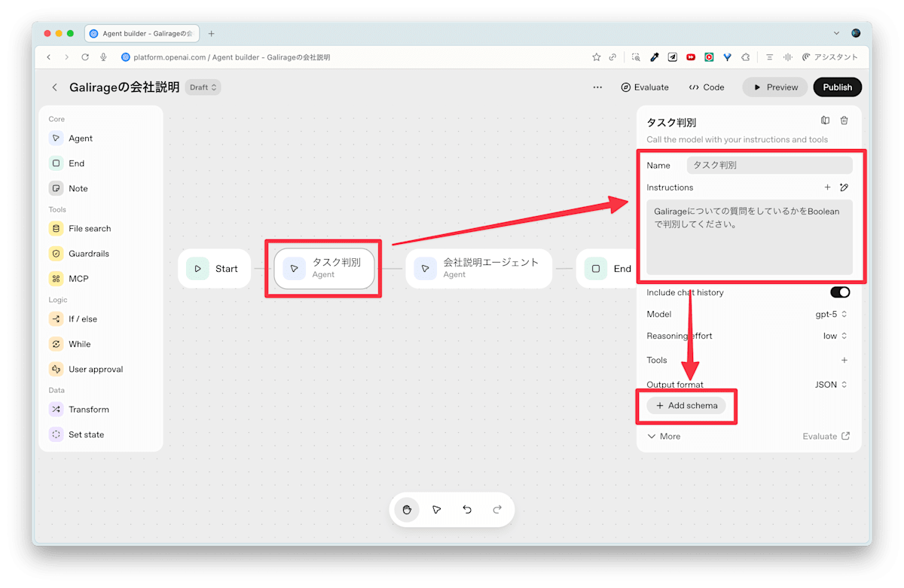The width and height of the screenshot is (904, 588).
Task: Add an End node from sidebar
Action: tap(66, 163)
